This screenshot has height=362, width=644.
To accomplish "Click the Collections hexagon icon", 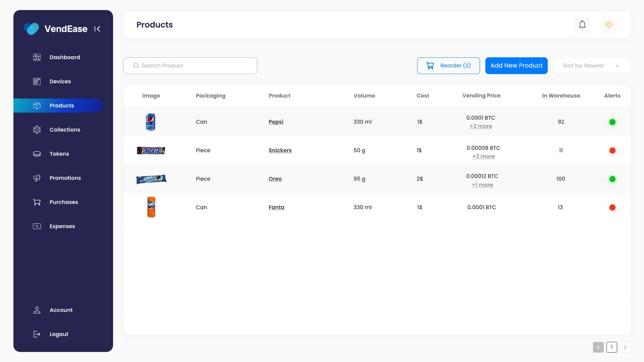I will pos(37,130).
